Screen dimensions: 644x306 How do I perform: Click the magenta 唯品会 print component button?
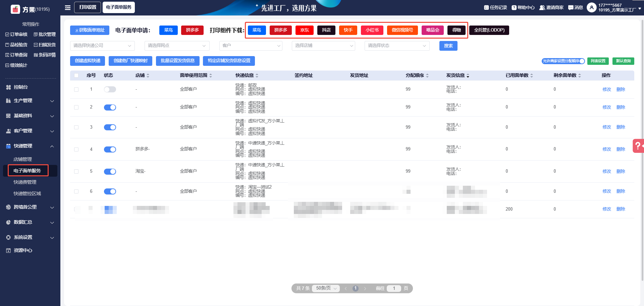tap(433, 30)
